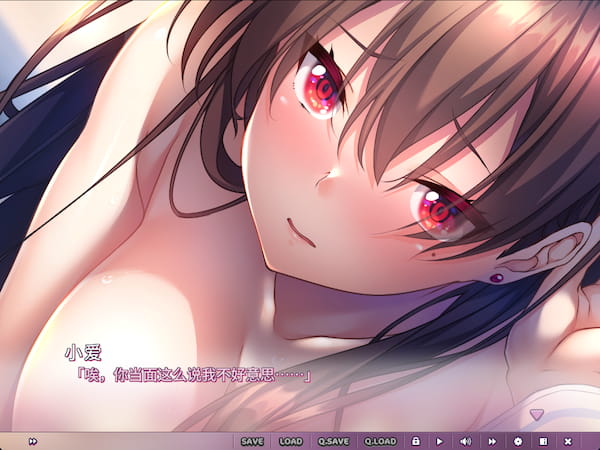Screen dimensions: 600x450
Task: Quick save with Q.SAVE
Action: coord(333,442)
